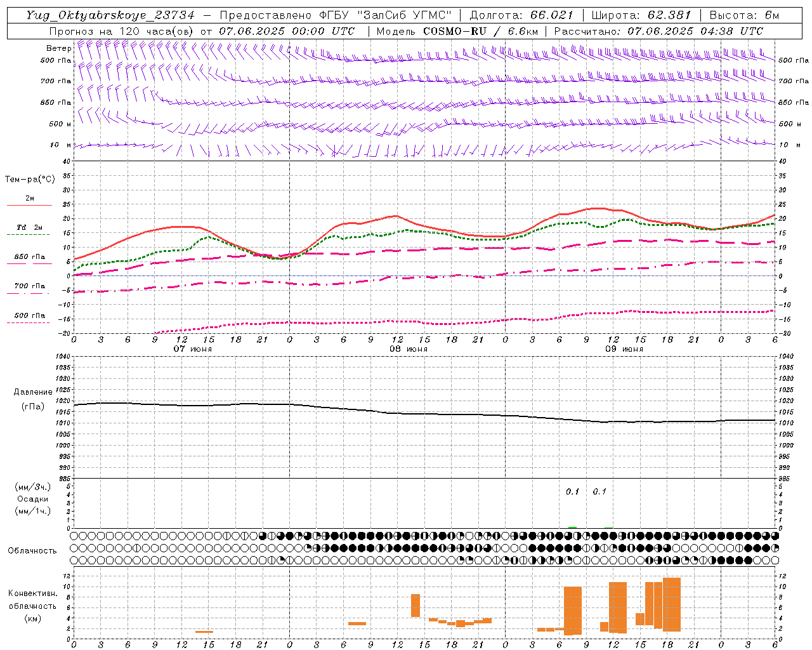Click the 07 июня date label
812x650 pixels.
pyautogui.click(x=193, y=349)
